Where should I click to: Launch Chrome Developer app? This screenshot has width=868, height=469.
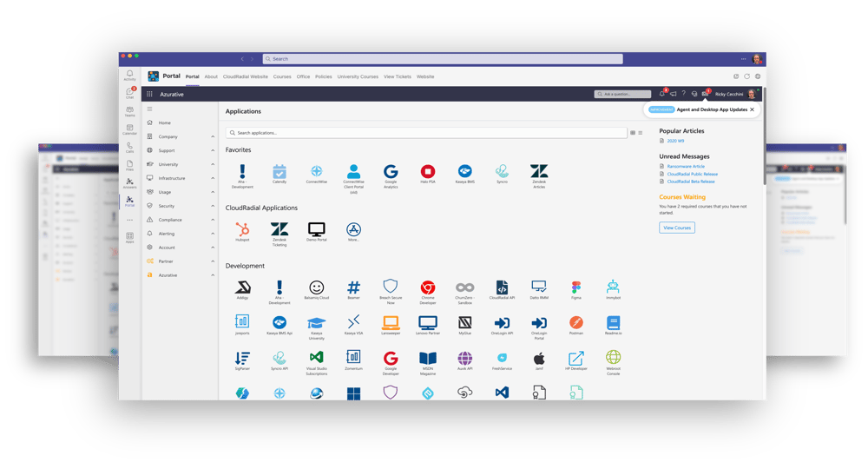428,292
